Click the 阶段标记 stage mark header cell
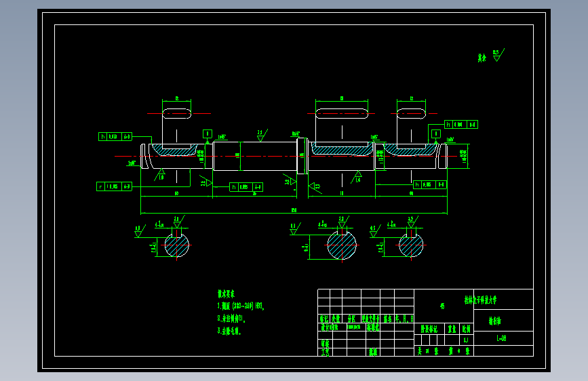Viewport: 588px width, 381px height. click(429, 329)
